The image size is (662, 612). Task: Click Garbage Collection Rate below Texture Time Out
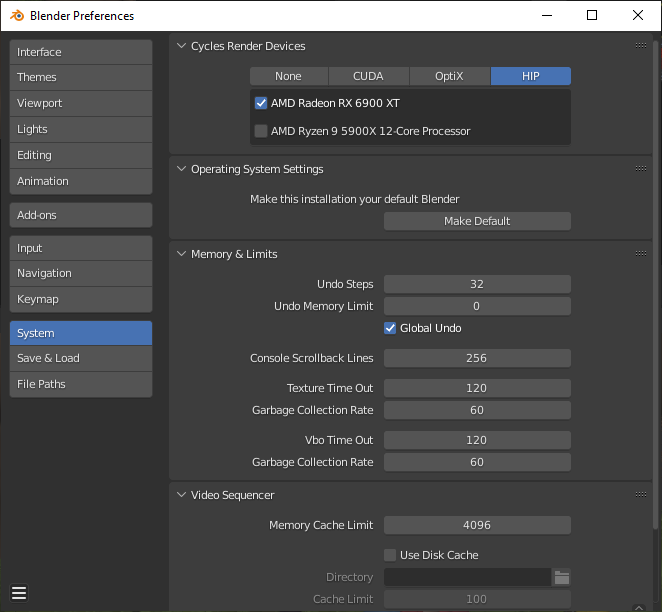coord(478,410)
